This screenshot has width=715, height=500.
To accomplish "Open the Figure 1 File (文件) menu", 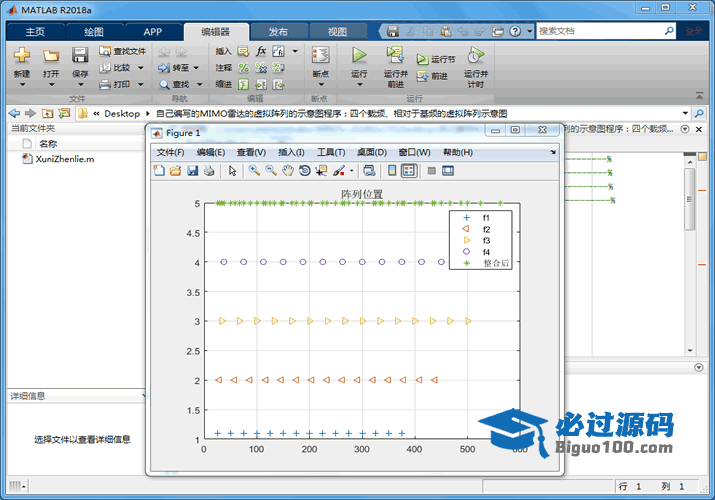I will click(170, 152).
